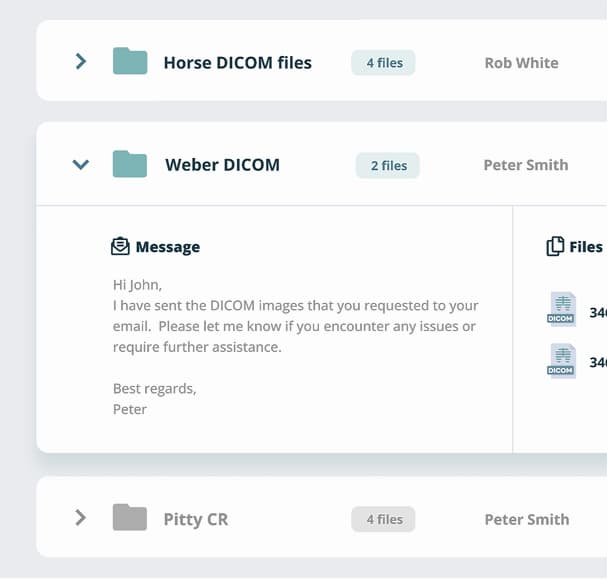The image size is (608, 579).
Task: Click the Message envelope icon
Action: pyautogui.click(x=120, y=246)
